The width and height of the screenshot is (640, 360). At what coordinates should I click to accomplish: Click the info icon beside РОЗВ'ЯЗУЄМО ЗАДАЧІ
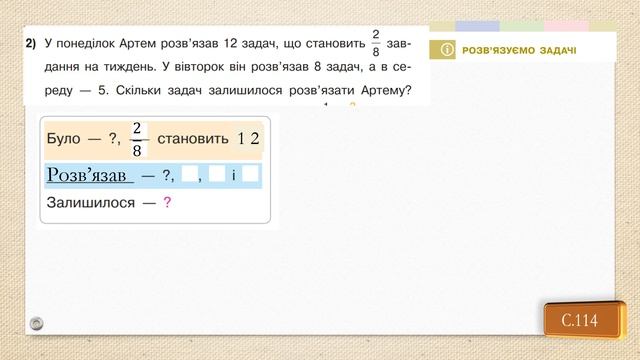pos(447,50)
